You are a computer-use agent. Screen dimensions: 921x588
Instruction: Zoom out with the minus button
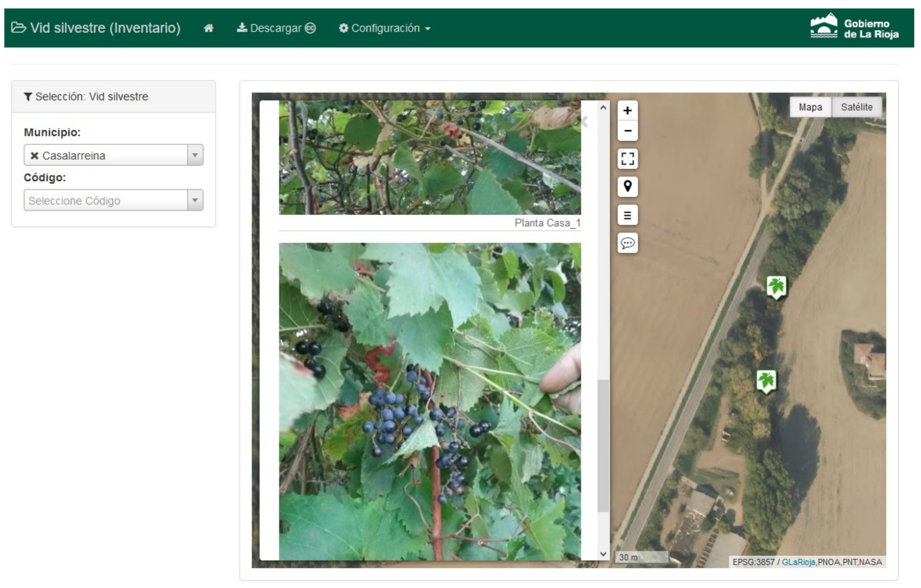coord(627,131)
